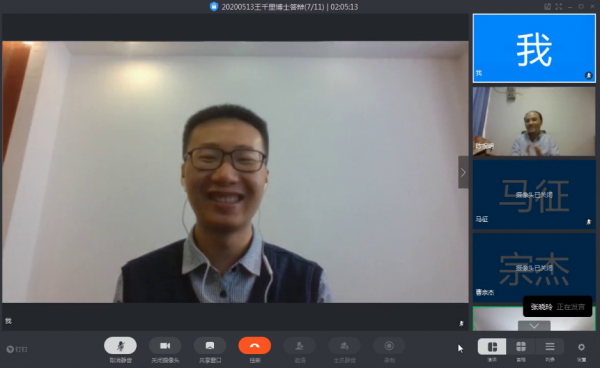Click the invite participant icon
Screen dimensions: 600x368
point(300,346)
